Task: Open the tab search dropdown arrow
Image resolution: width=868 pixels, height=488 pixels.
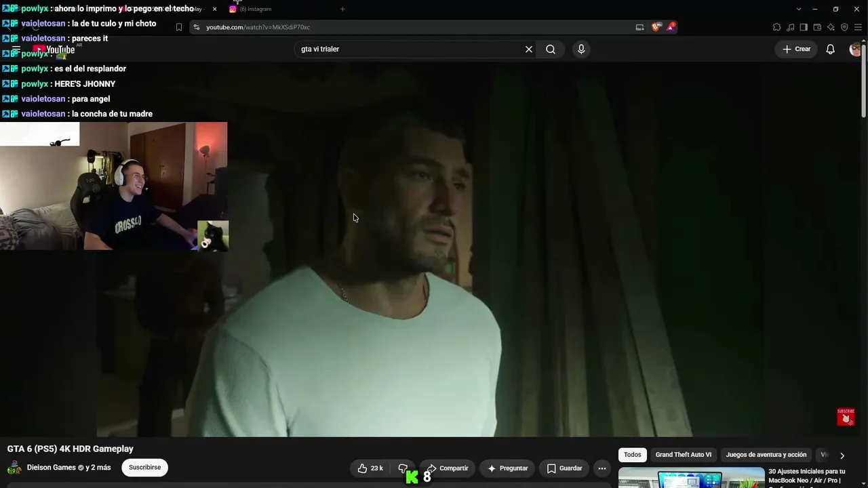Action: [x=798, y=9]
